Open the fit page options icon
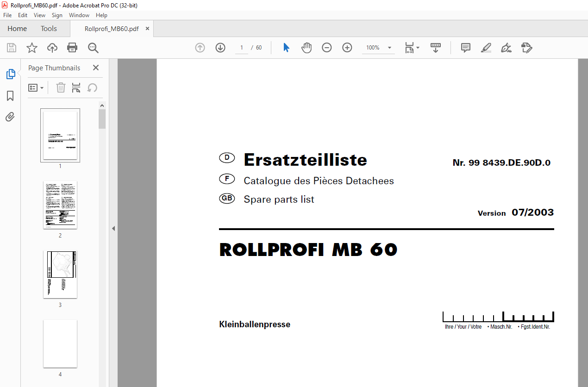 coord(412,48)
